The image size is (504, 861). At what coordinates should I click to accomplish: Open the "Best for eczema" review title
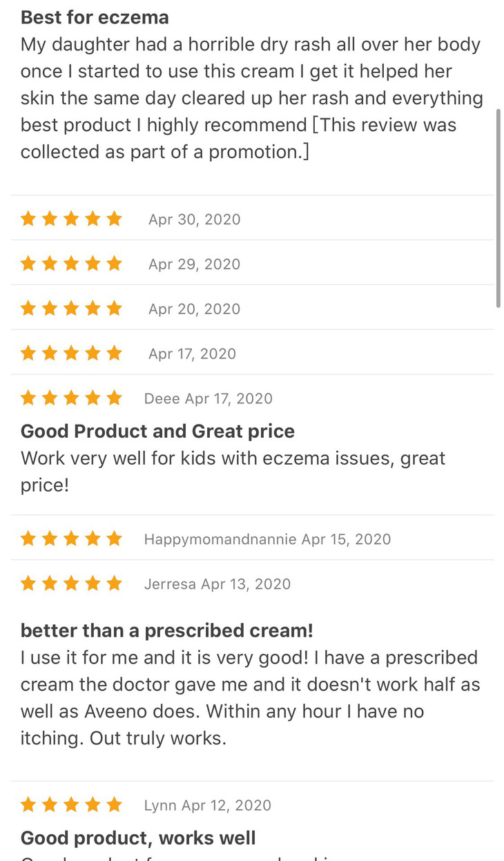pyautogui.click(x=95, y=17)
